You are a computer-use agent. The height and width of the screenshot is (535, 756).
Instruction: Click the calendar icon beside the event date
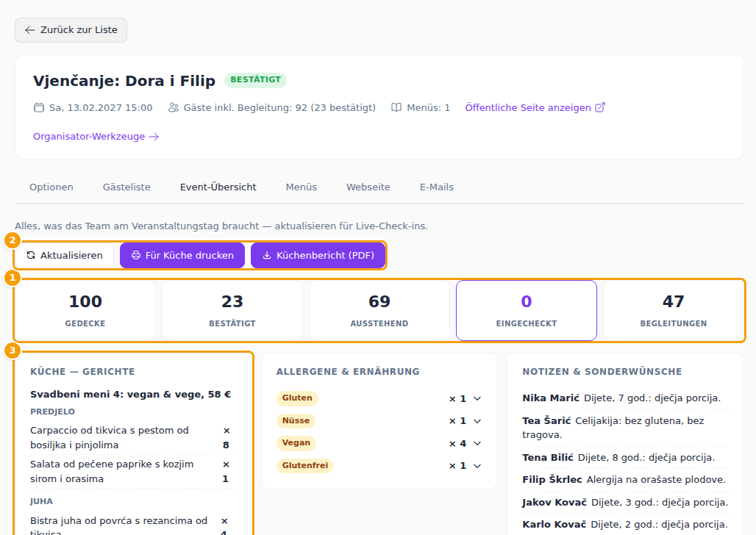point(38,107)
